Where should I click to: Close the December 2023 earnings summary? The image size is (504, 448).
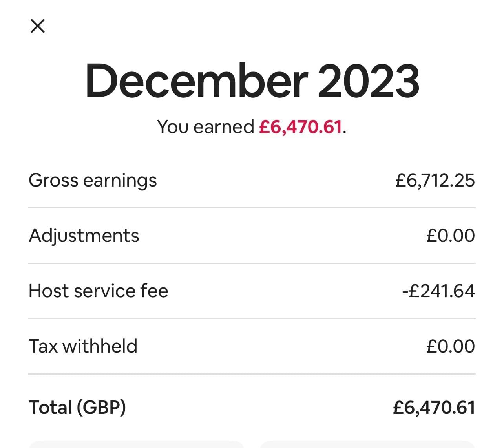click(x=38, y=26)
